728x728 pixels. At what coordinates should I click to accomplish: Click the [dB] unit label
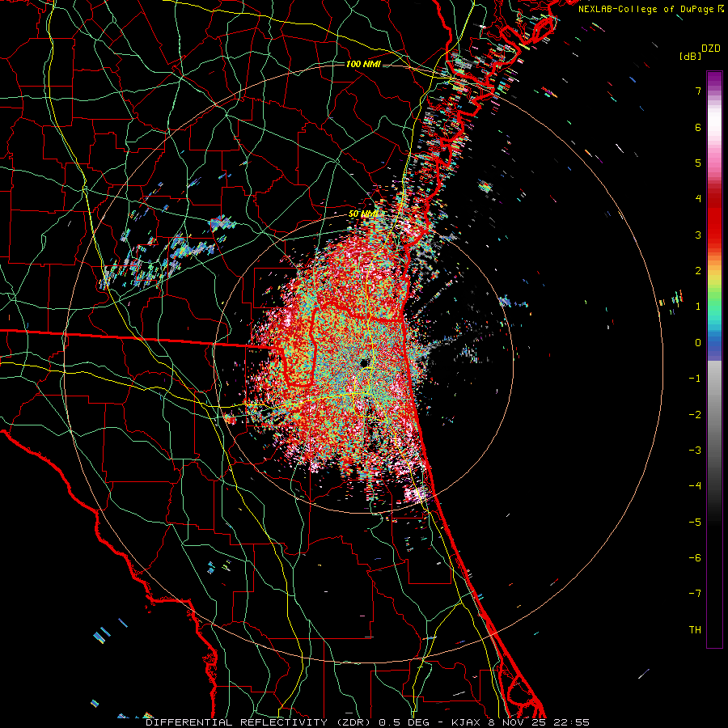click(x=690, y=57)
